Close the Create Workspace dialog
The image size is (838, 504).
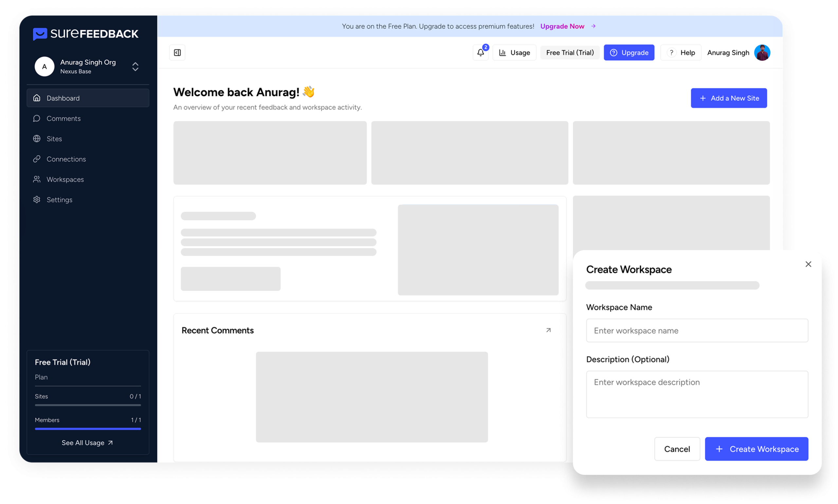(808, 264)
